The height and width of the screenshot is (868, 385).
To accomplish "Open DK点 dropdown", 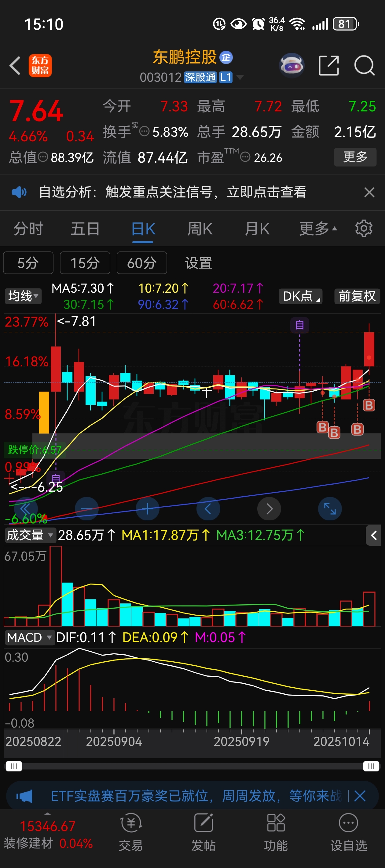I will (x=301, y=296).
